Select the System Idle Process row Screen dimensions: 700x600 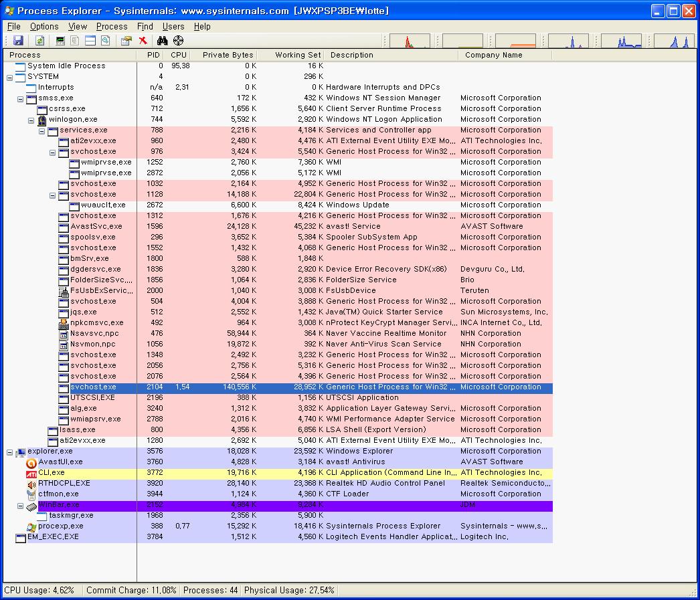point(278,66)
